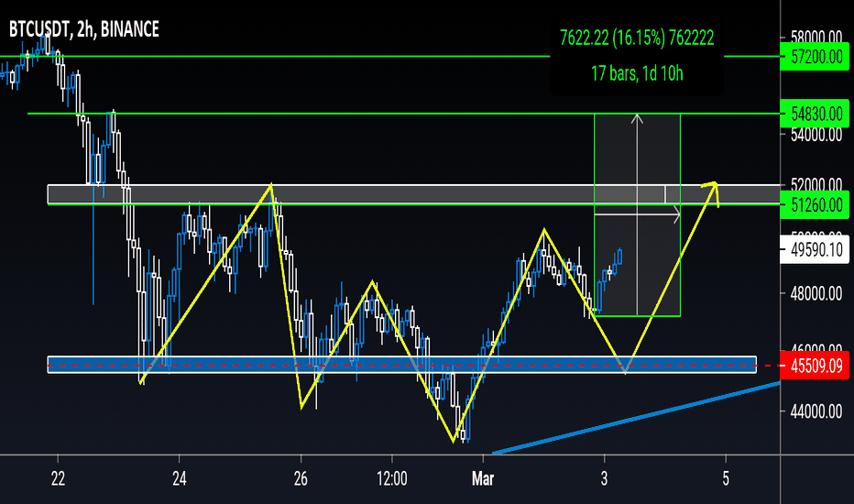The width and height of the screenshot is (854, 504).
Task: Select the blue ascending trendline
Action: [x=636, y=418]
